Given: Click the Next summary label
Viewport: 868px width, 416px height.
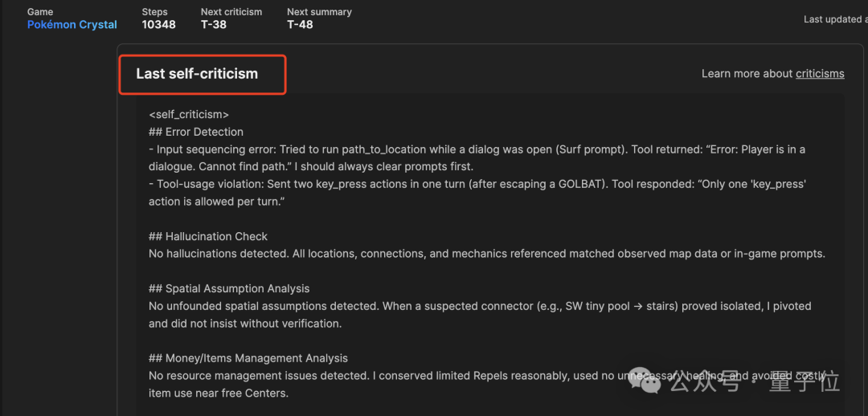Looking at the screenshot, I should (x=319, y=12).
